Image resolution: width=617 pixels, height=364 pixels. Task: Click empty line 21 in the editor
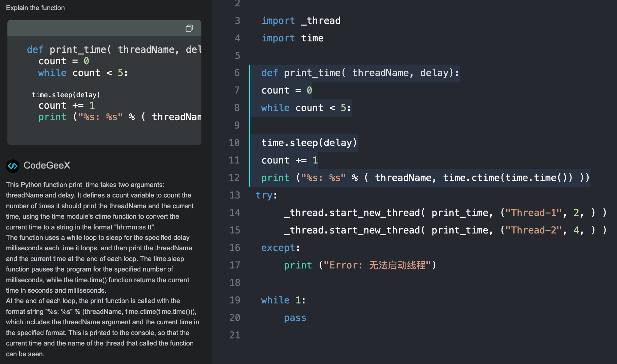[x=337, y=335]
